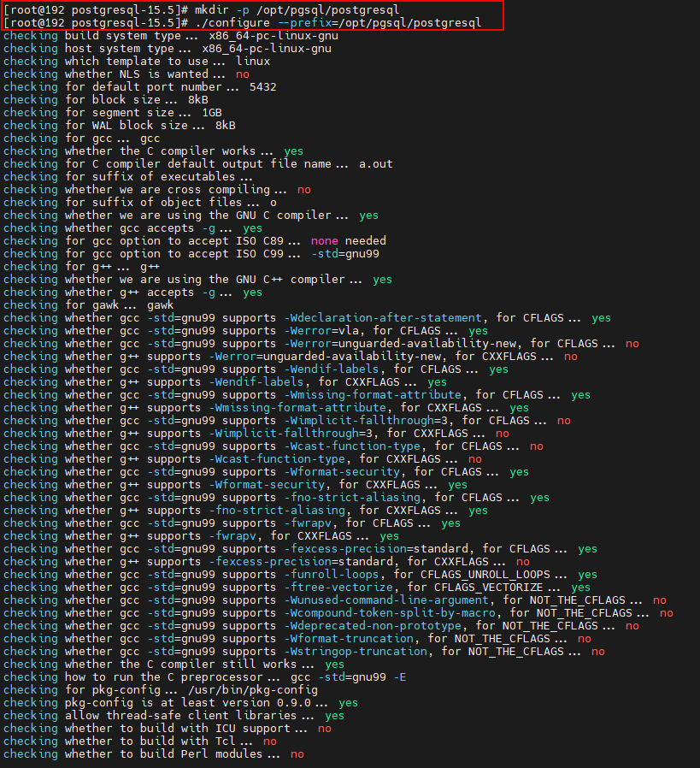Click the 'checking for gcc... gcc' line

[82, 139]
